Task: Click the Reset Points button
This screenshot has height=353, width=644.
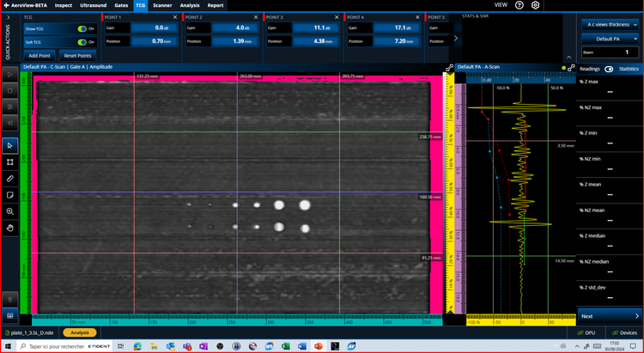Action: point(78,55)
